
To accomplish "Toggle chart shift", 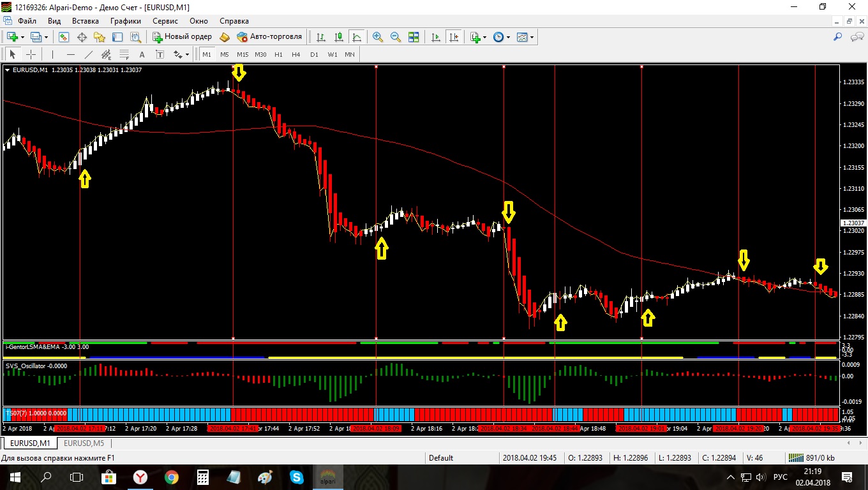I will pos(454,37).
